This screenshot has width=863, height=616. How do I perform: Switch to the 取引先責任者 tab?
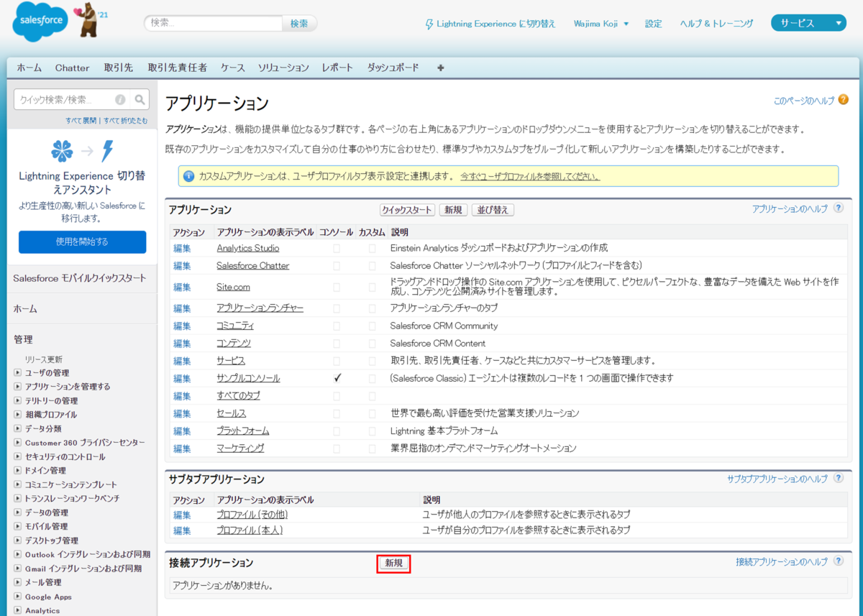[x=178, y=68]
